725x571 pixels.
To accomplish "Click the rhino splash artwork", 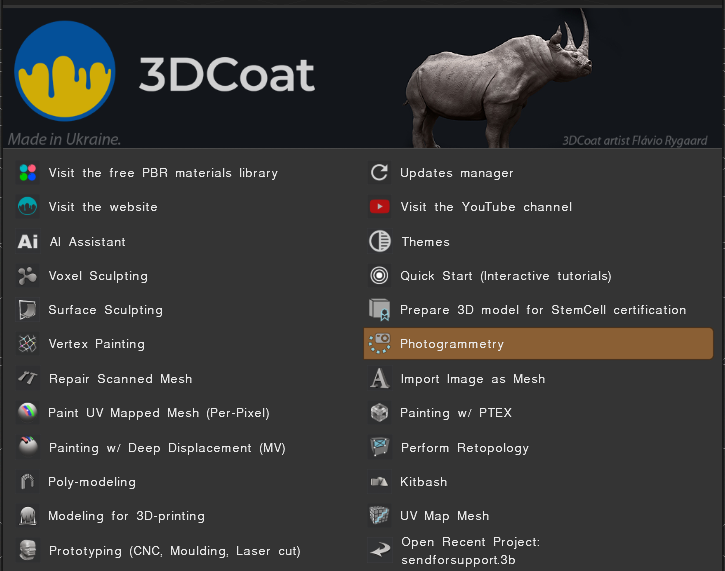I will click(498, 79).
